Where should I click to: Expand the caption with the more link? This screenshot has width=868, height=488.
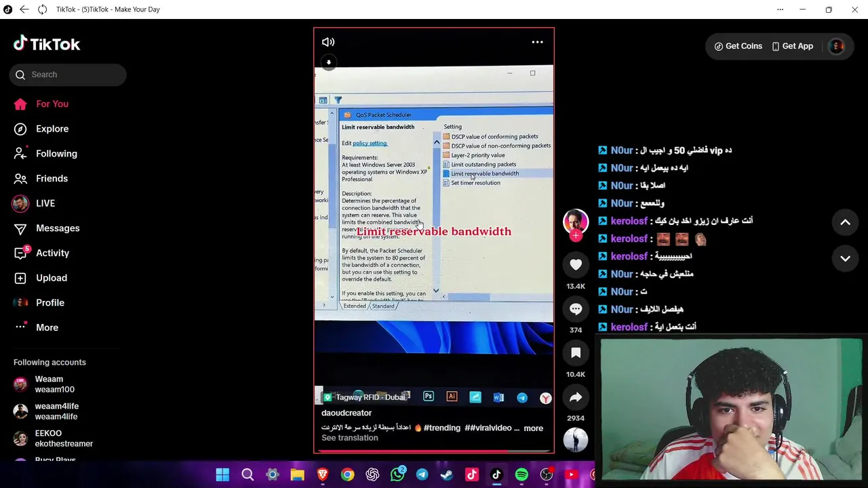click(x=533, y=428)
